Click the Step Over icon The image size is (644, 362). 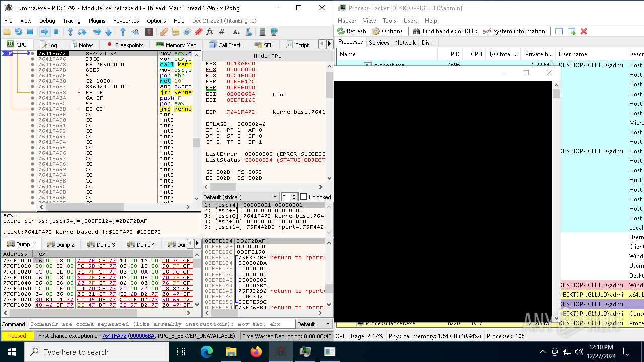pyautogui.click(x=82, y=32)
